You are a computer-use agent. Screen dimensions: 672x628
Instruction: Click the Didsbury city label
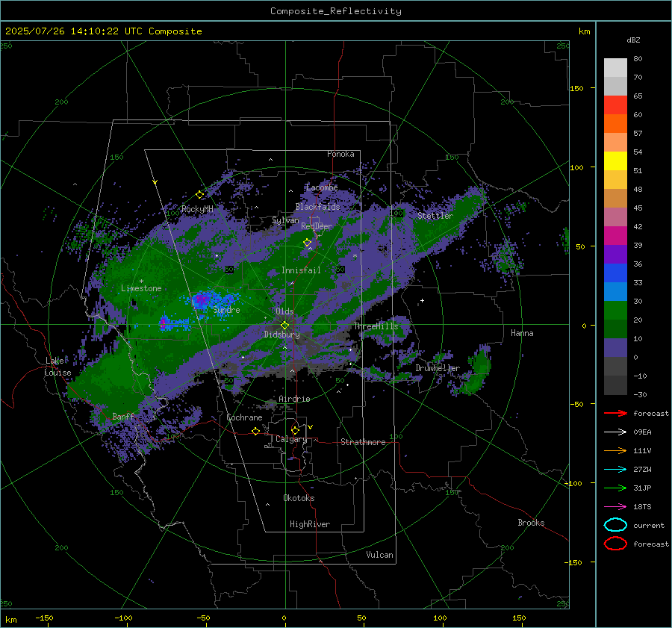(x=281, y=335)
